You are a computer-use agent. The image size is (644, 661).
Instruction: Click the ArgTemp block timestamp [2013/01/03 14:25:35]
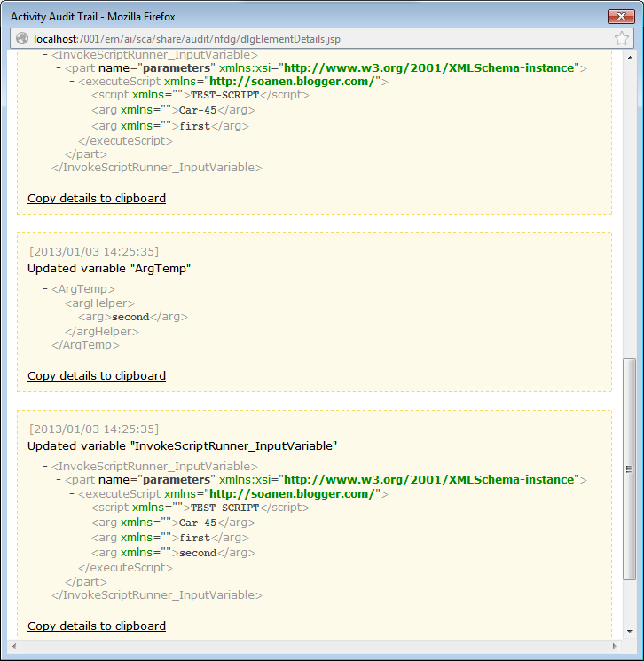click(94, 252)
